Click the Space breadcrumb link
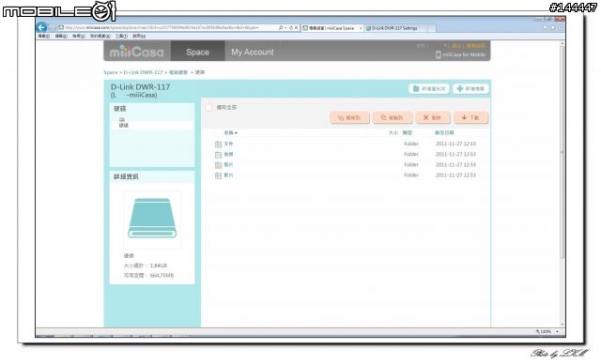Viewport: 601px width, 364px height. [x=111, y=72]
